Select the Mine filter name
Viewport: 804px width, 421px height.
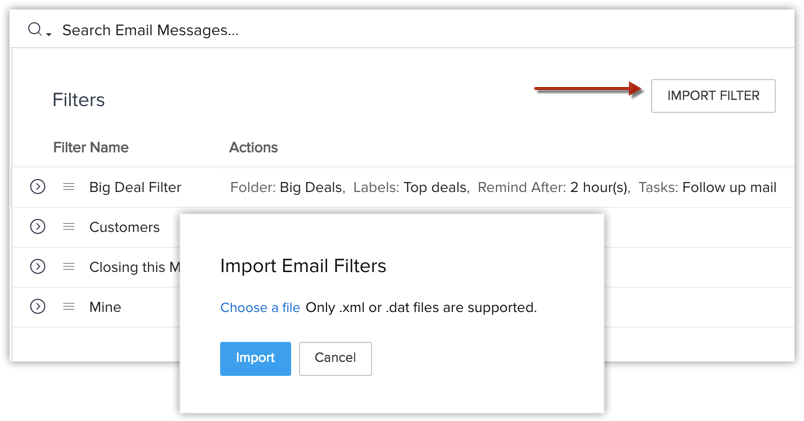(x=105, y=307)
